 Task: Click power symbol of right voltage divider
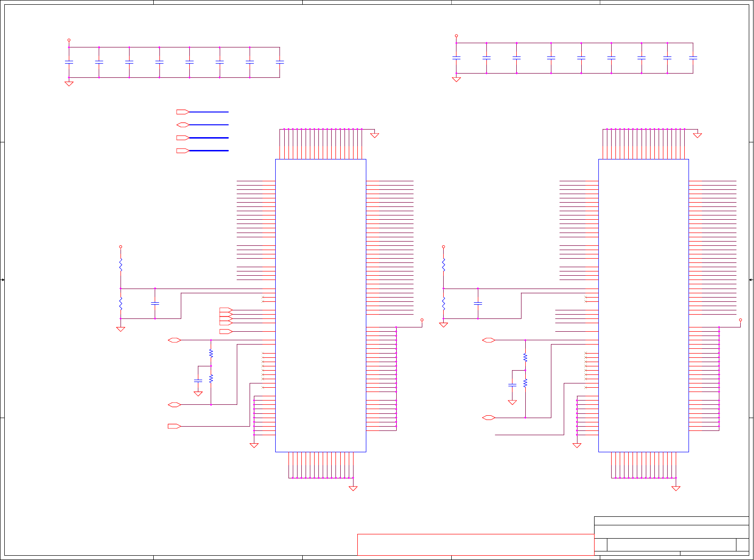[x=444, y=247]
